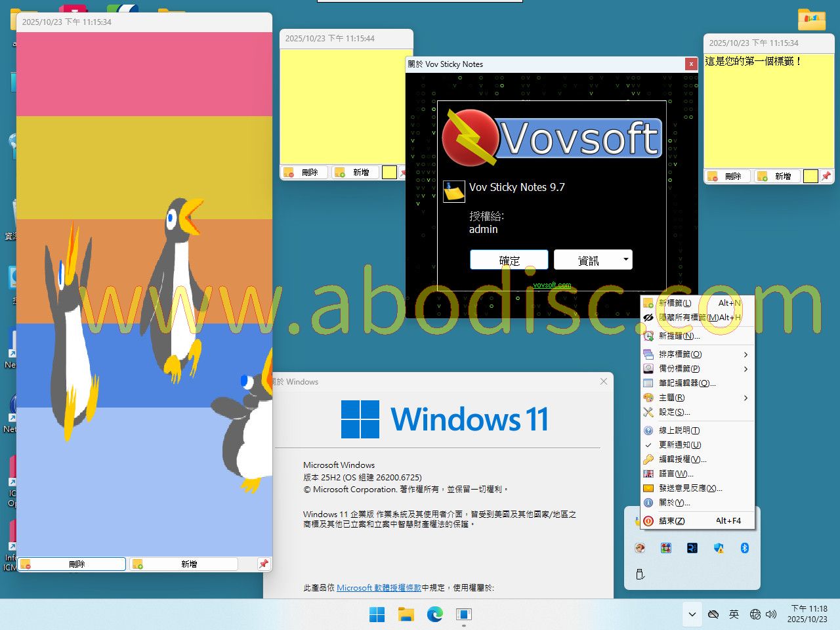The height and width of the screenshot is (630, 840).
Task: Pin the rightmost yellow sticky note
Action: coord(826,176)
